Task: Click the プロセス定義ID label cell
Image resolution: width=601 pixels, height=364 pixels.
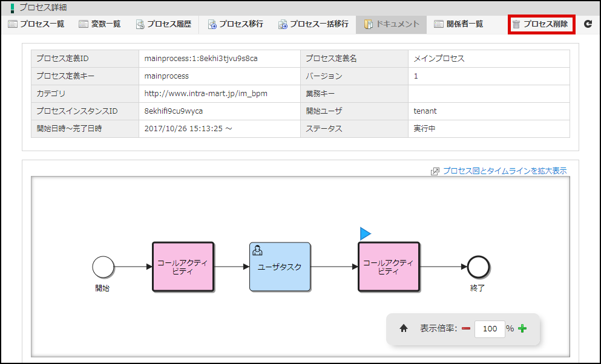Action: coord(85,59)
